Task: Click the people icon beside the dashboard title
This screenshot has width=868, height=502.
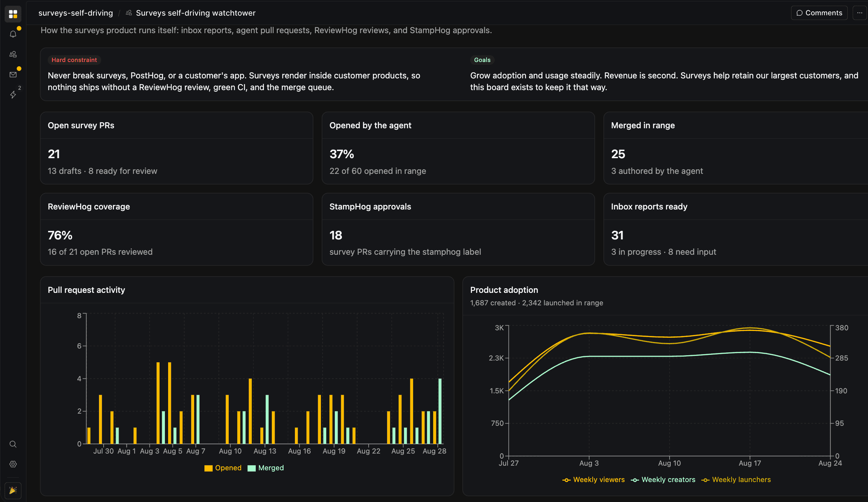Action: (129, 13)
